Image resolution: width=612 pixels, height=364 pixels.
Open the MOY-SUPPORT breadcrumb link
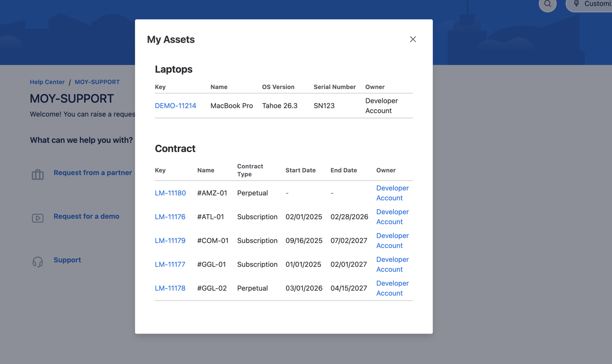point(97,82)
